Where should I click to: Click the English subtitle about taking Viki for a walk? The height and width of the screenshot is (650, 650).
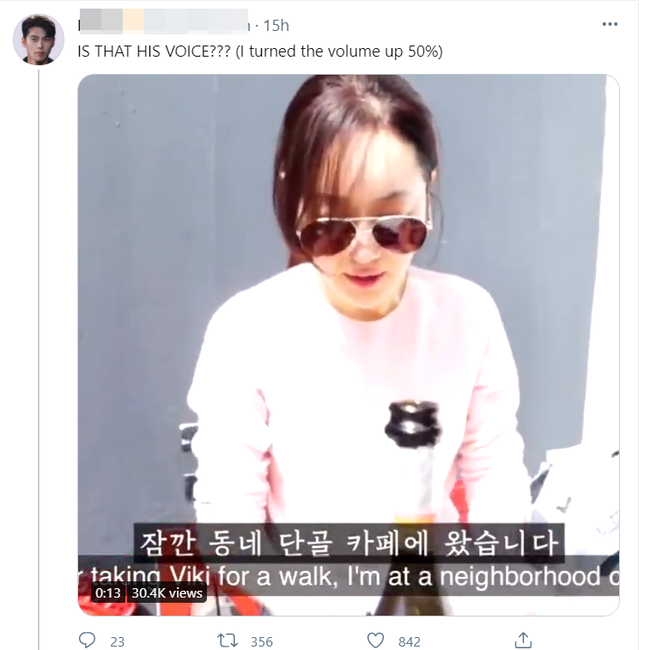[x=349, y=576]
